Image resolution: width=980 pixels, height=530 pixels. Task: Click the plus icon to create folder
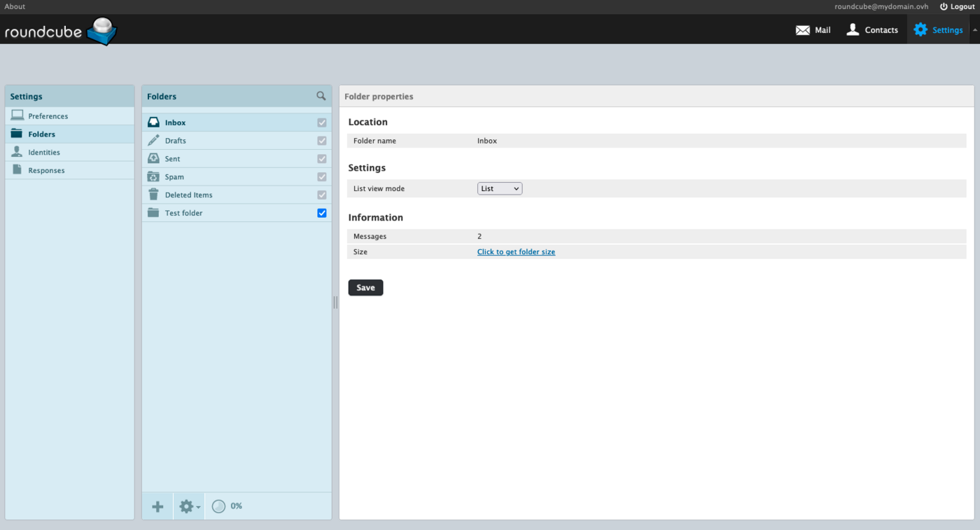pyautogui.click(x=157, y=506)
